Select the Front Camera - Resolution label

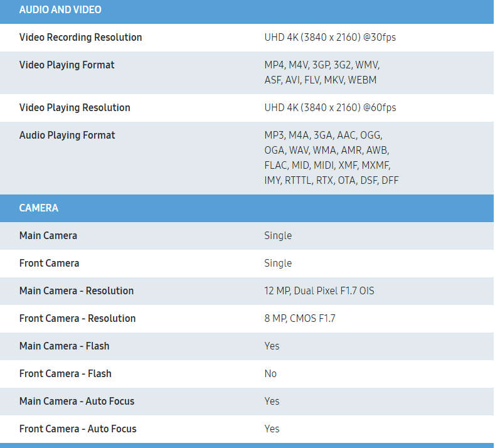tap(77, 318)
